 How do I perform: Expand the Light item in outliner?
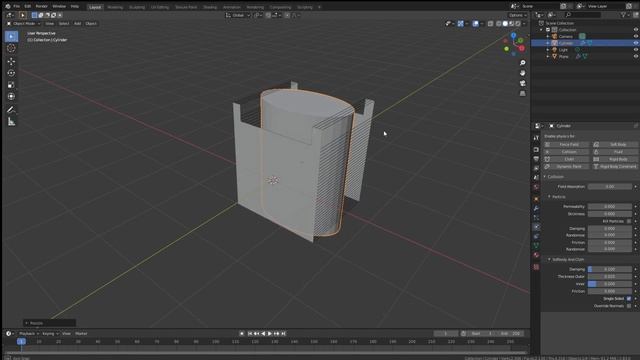click(x=548, y=50)
